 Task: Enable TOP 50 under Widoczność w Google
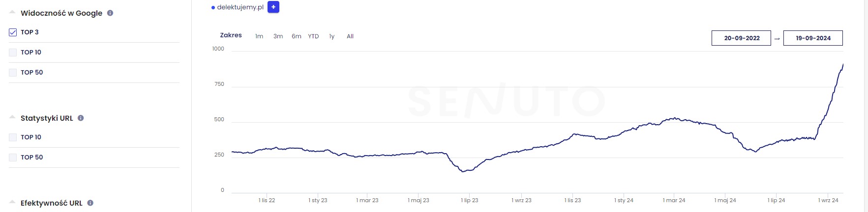click(x=13, y=73)
